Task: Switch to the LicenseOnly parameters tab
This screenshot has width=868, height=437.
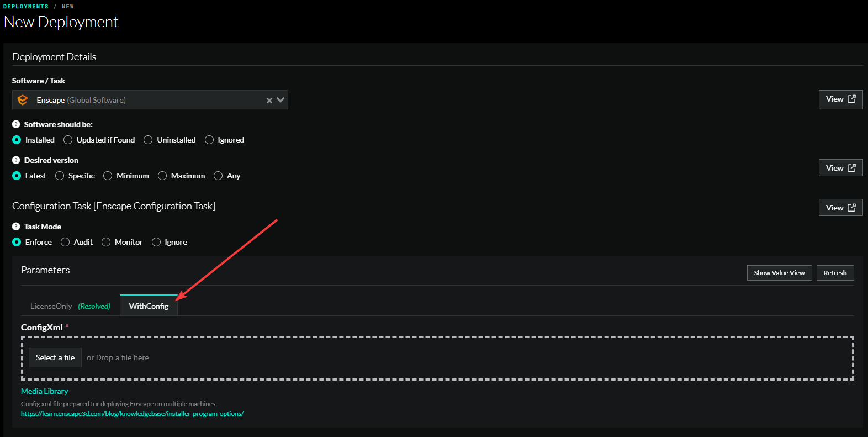Action: coord(70,306)
